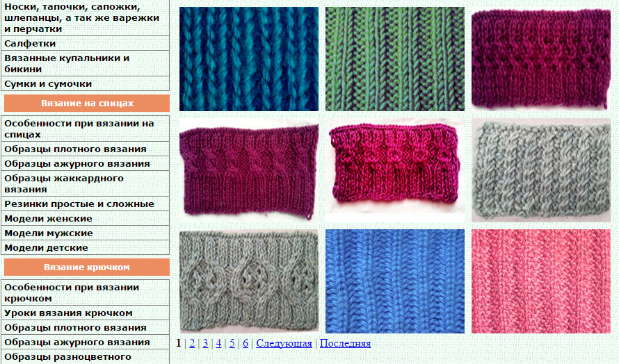
Task: Open the green and purple ribbed knit sample
Action: 395,59
